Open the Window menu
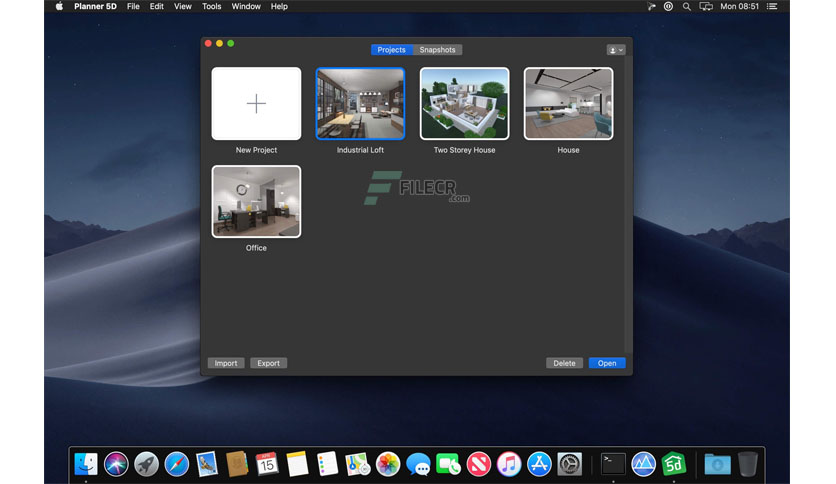 point(246,6)
